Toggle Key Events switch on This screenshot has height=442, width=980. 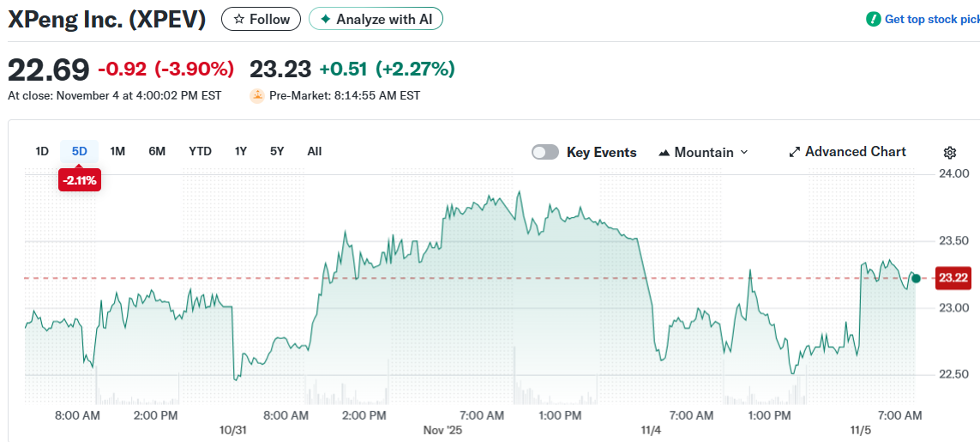coord(545,152)
